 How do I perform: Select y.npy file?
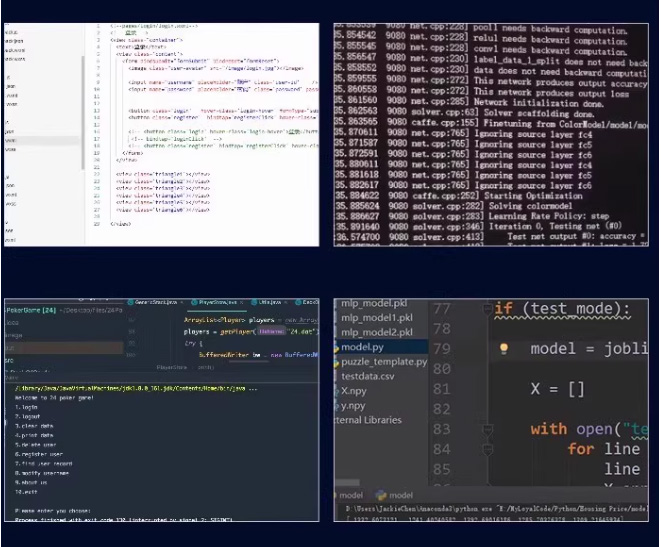pos(350,405)
